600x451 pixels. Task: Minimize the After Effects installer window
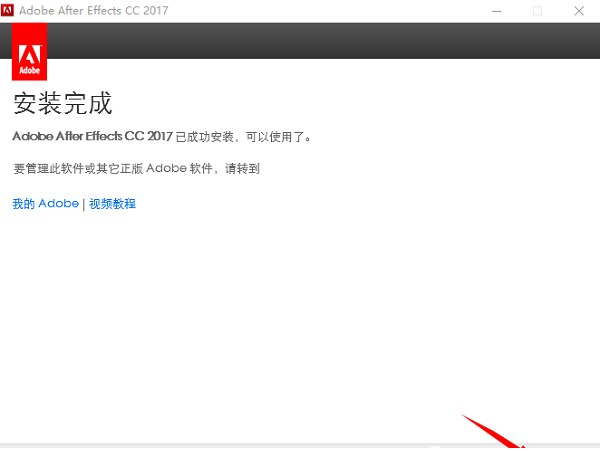coord(496,11)
